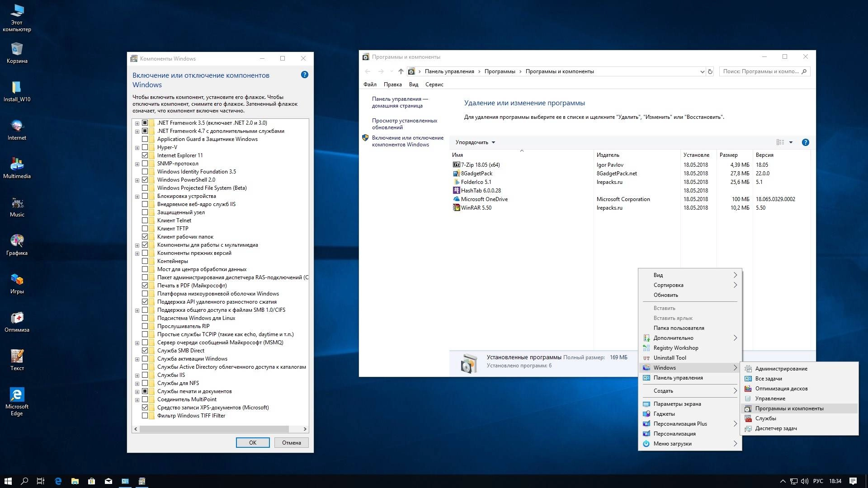The width and height of the screenshot is (868, 488).
Task: Expand .NET Framework 4.7 tree node
Action: pyautogui.click(x=137, y=131)
